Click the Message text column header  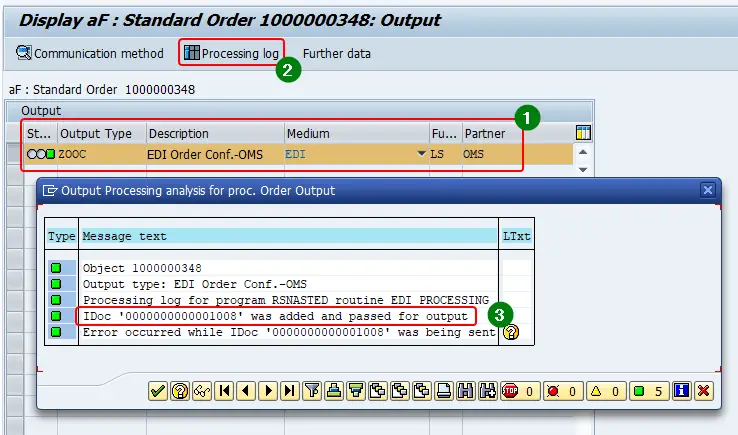[x=289, y=236]
